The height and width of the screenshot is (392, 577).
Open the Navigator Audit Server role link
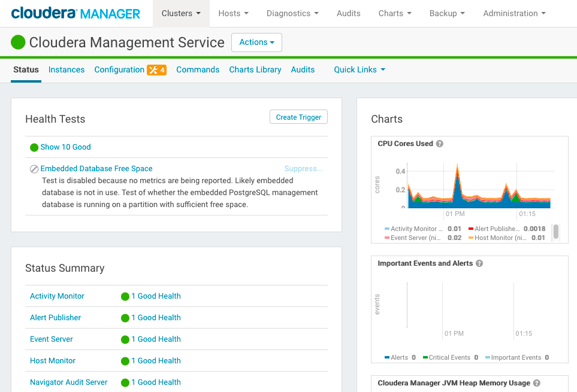click(68, 382)
